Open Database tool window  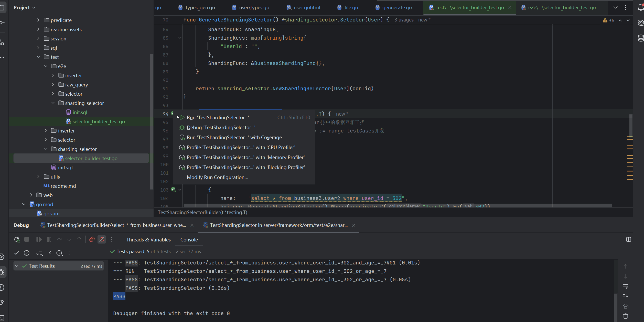point(640,38)
